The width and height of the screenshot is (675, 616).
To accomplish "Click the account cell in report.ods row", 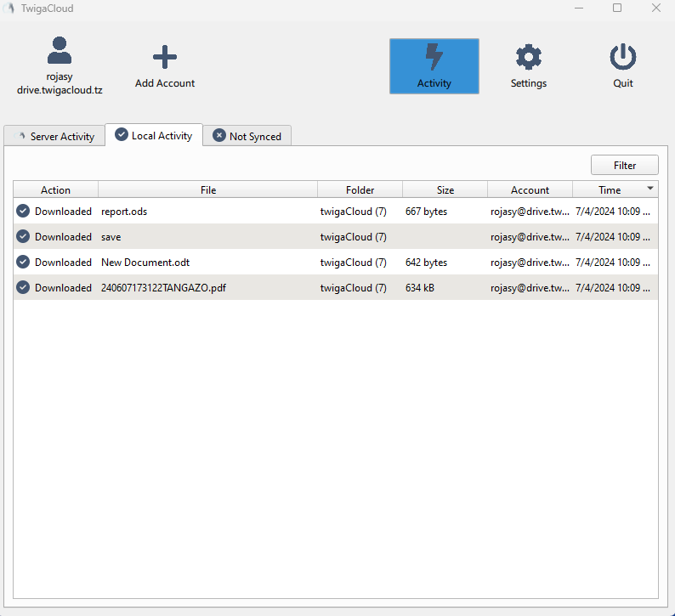I will (530, 212).
